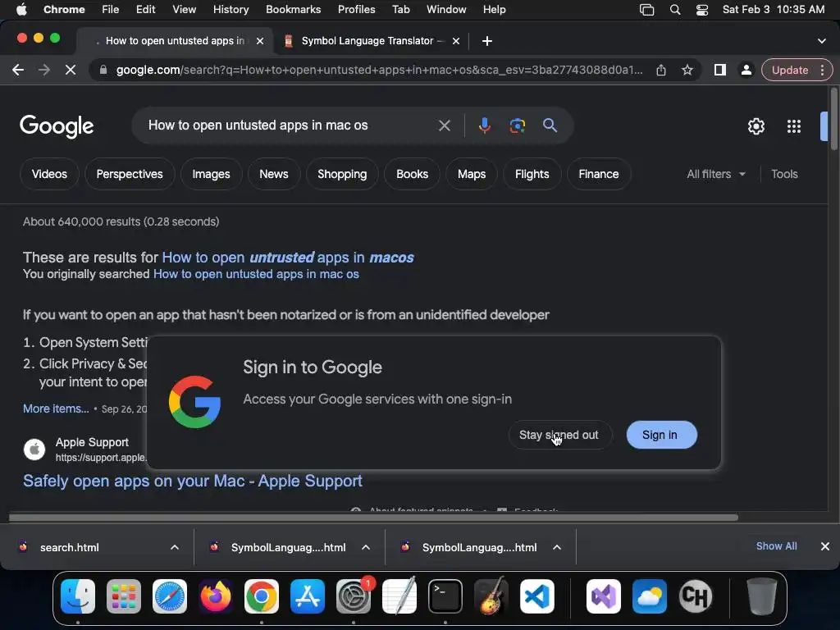Click the forward navigation arrow
840x630 pixels.
click(44, 70)
